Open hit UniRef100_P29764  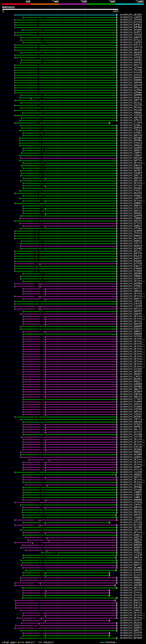(131, 115)
